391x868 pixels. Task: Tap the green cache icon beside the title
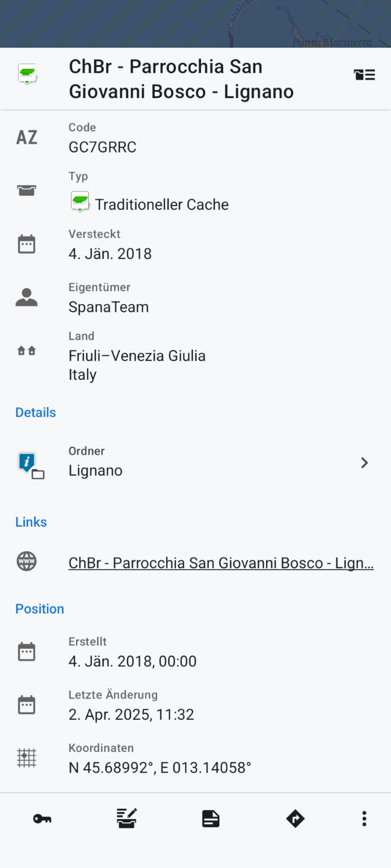27,74
